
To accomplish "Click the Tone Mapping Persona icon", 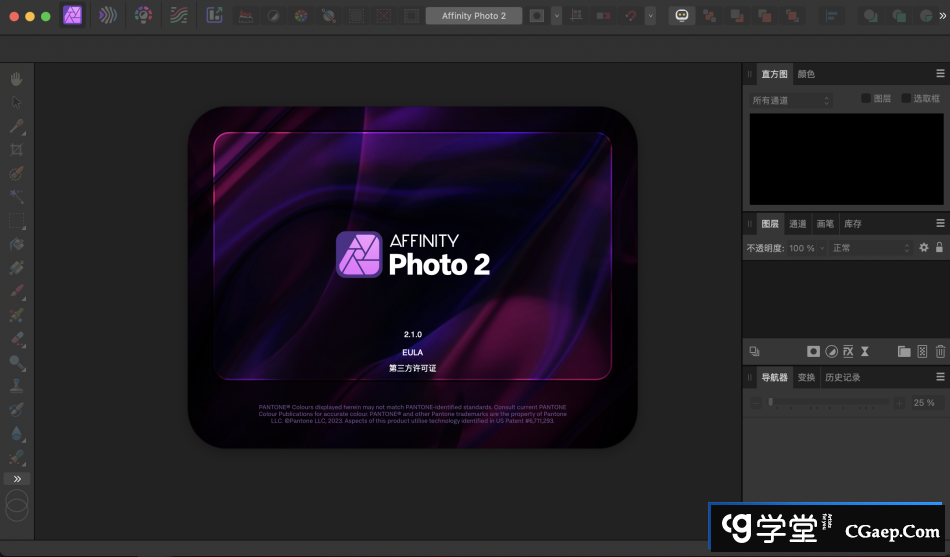I will click(x=178, y=16).
